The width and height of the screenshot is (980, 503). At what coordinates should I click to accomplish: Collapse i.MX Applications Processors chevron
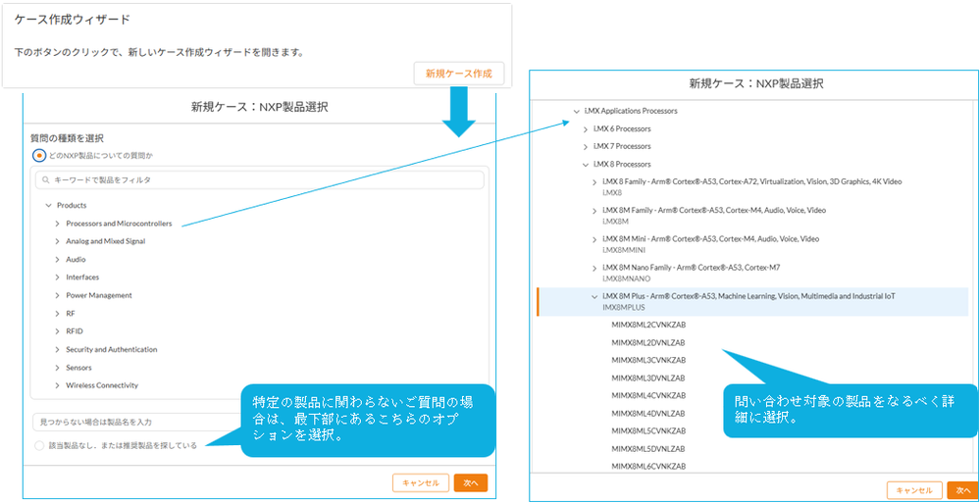[x=576, y=111]
